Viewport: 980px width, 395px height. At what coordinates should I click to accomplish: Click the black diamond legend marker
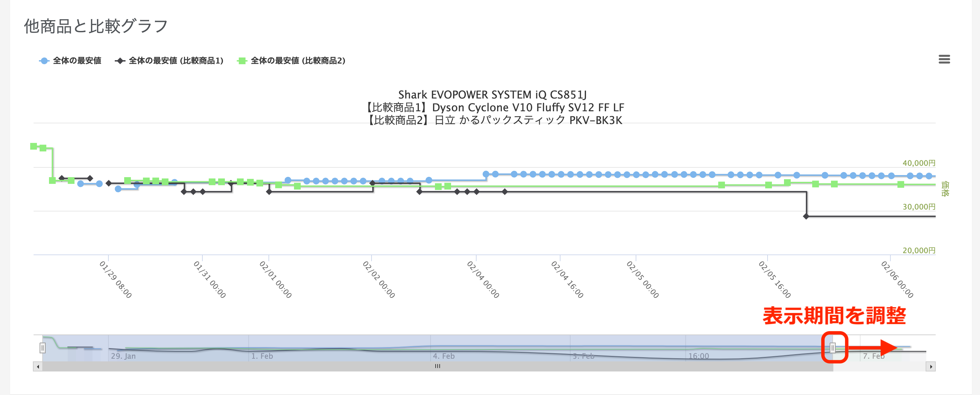120,61
